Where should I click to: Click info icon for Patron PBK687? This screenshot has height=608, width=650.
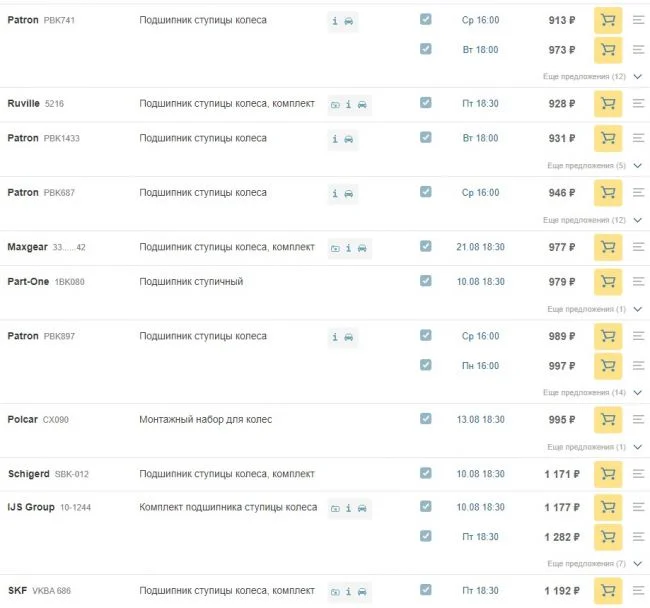(335, 193)
